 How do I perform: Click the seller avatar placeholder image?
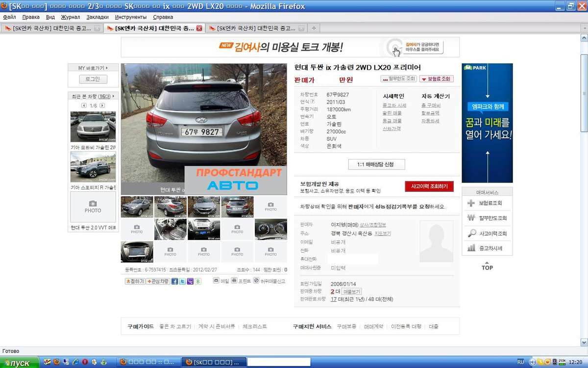(436, 241)
